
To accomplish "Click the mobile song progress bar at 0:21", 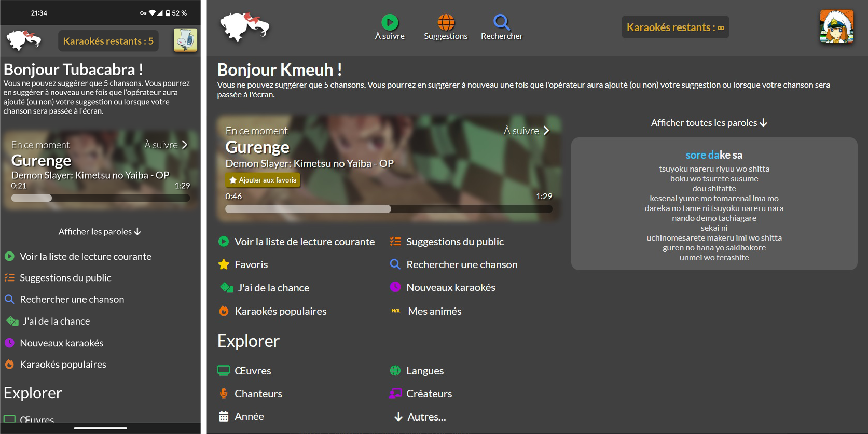I will click(101, 198).
